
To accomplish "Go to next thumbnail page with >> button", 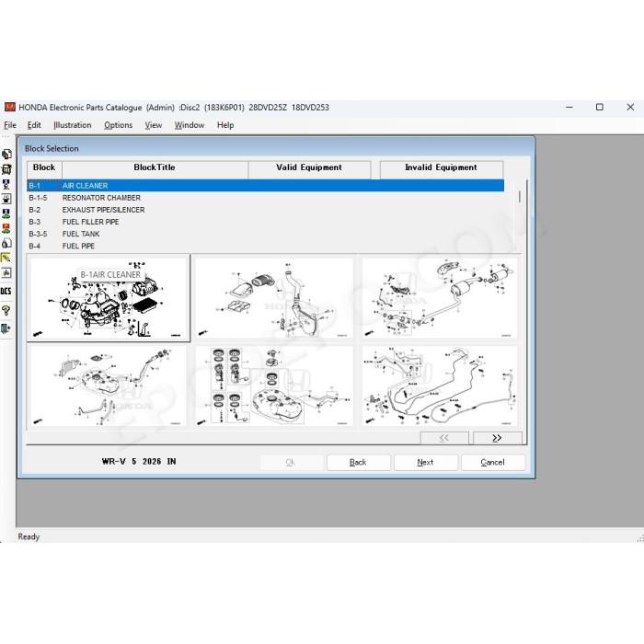I will click(497, 438).
